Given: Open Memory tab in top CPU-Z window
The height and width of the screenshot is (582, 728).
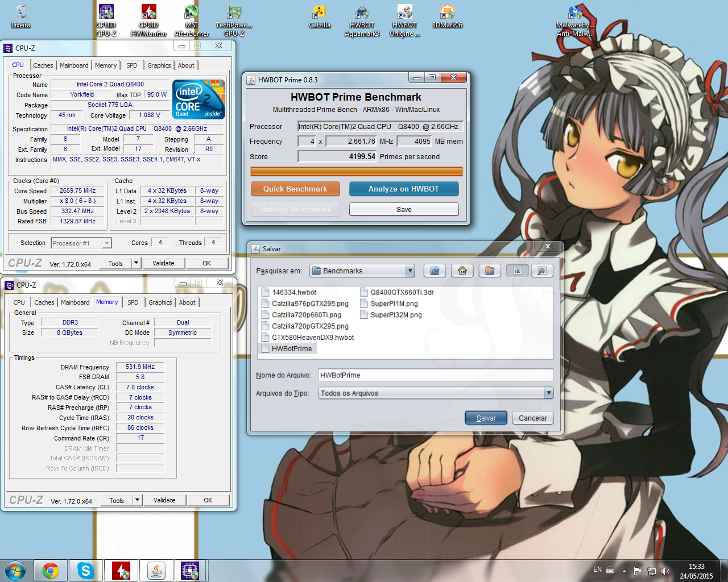Looking at the screenshot, I should click(106, 65).
